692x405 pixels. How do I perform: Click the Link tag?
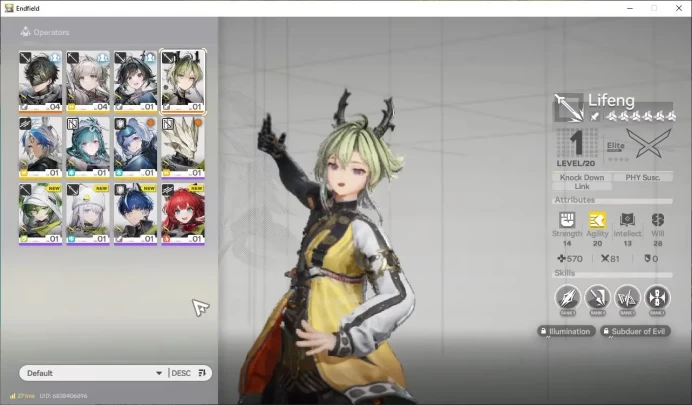[582, 187]
